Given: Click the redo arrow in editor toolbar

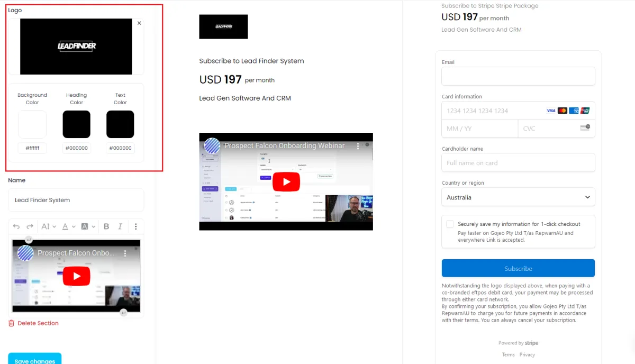Looking at the screenshot, I should [x=30, y=226].
